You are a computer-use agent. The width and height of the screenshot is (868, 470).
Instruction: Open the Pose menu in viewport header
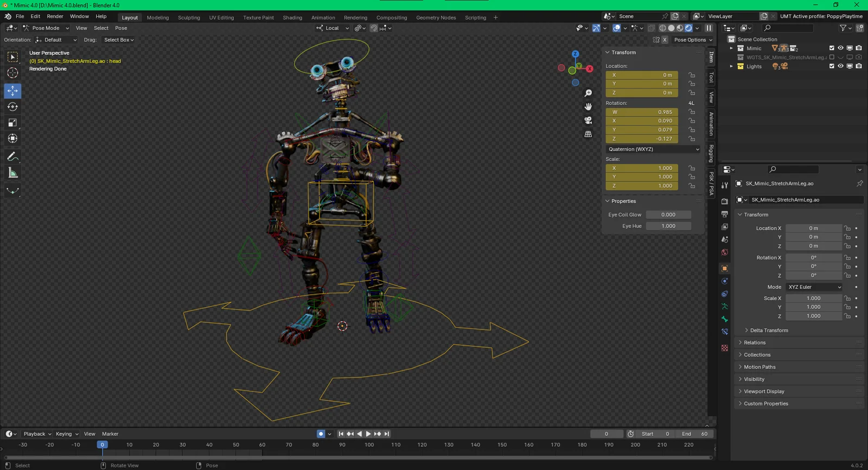point(121,28)
